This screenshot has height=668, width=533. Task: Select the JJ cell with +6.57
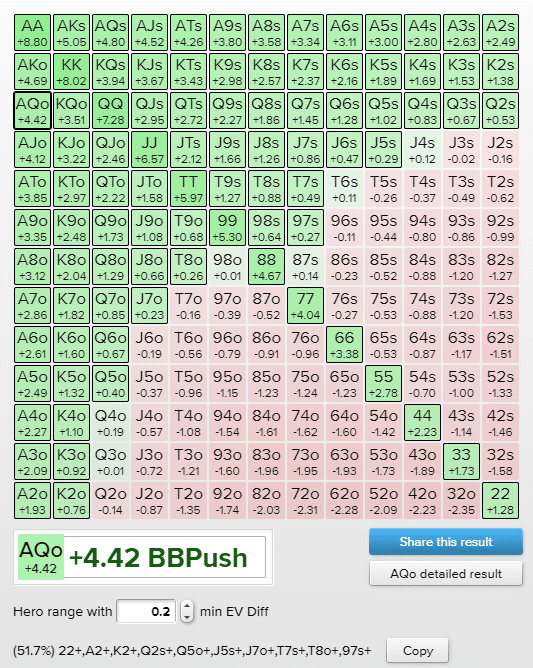(x=150, y=150)
